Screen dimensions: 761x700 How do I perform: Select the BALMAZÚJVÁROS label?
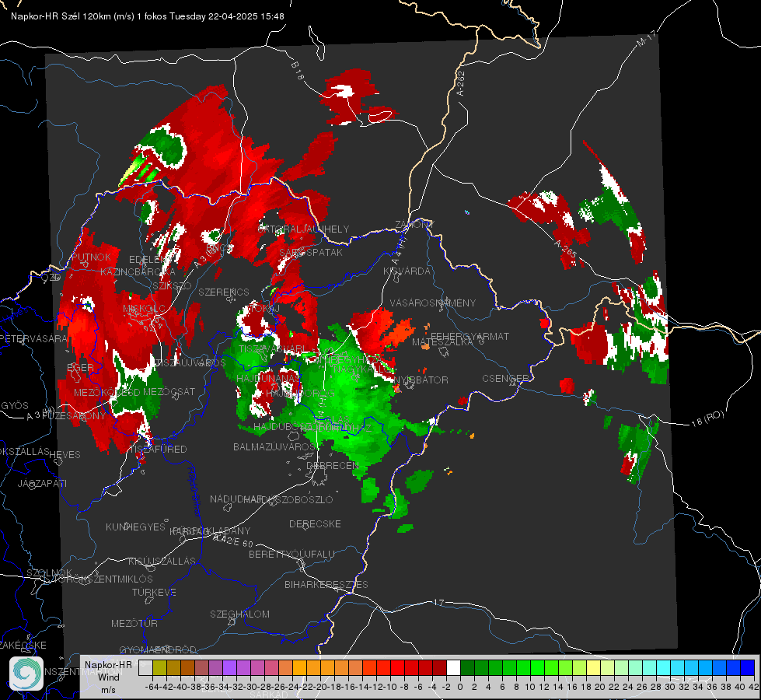coord(274,446)
